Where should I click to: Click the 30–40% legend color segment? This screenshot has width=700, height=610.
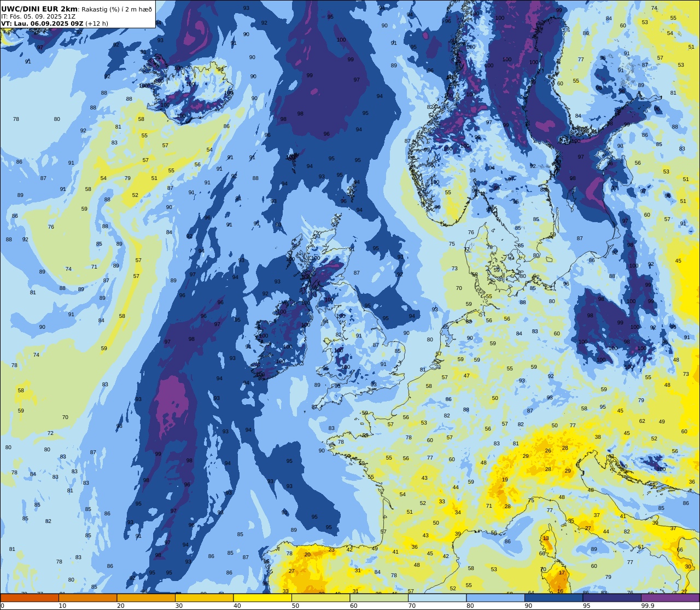pyautogui.click(x=205, y=597)
